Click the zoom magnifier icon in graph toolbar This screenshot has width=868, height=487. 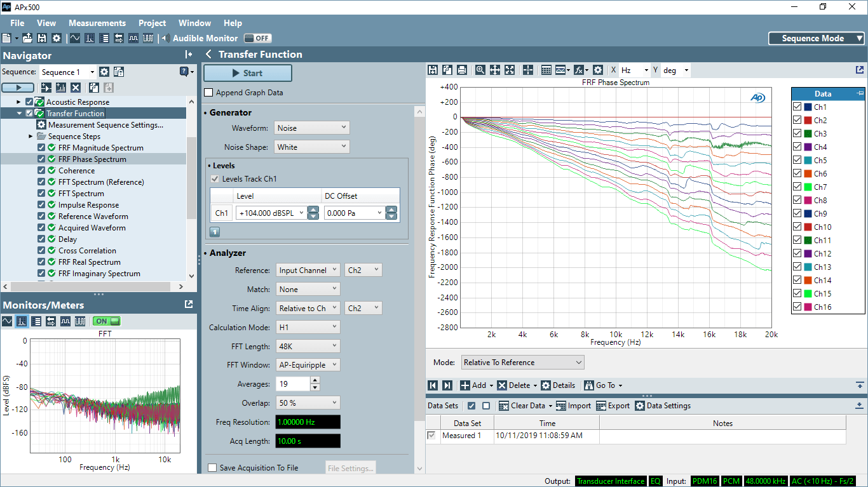point(480,70)
